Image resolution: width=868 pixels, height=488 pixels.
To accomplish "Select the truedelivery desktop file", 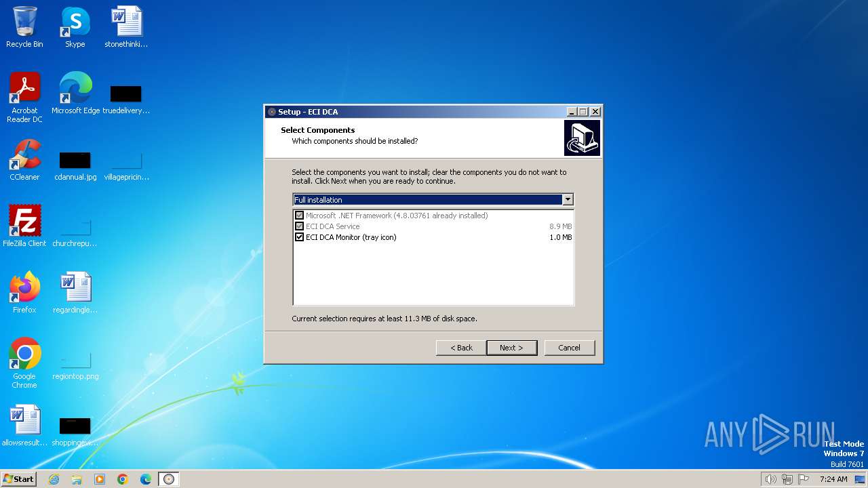I will 126,98.
